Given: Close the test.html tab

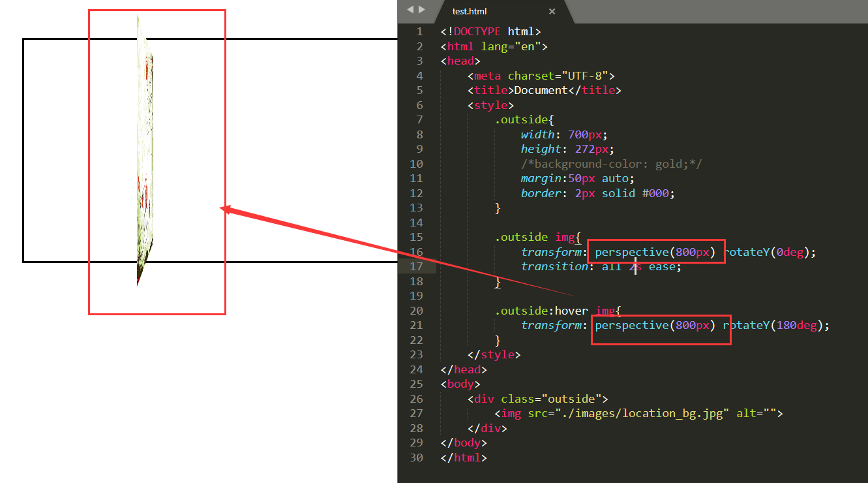Looking at the screenshot, I should (x=552, y=11).
